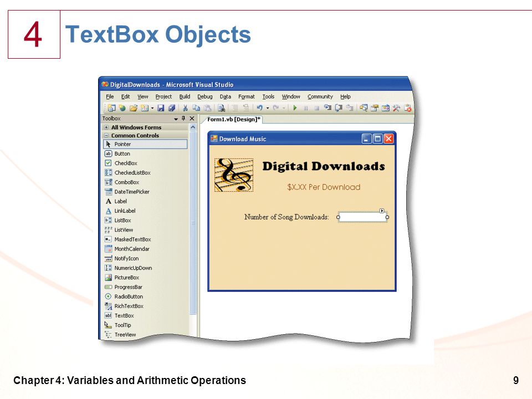Viewport: 532px width, 399px height.
Task: Click the empty TextBox on the form
Action: (362, 217)
